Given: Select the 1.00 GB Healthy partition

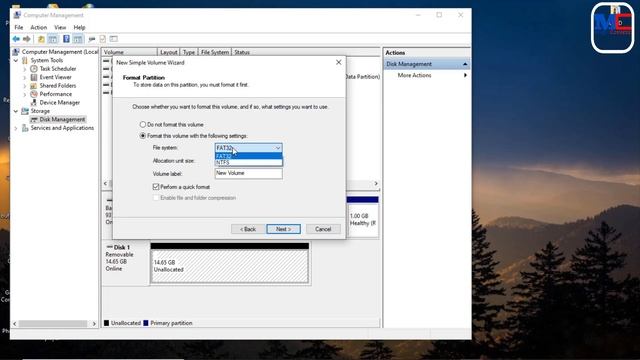Looking at the screenshot, I should pyautogui.click(x=362, y=220).
